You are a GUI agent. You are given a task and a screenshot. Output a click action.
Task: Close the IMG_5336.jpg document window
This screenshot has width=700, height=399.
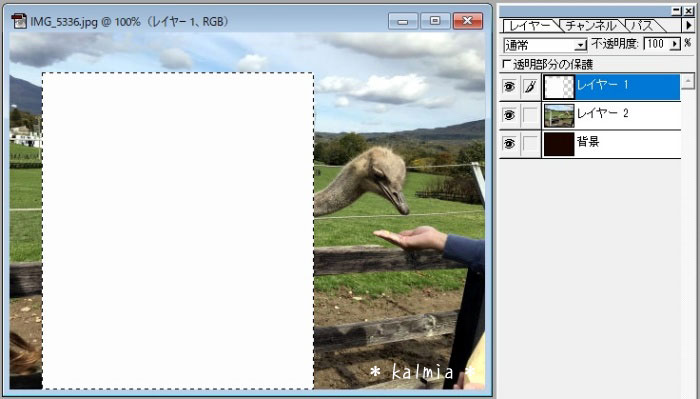tap(467, 21)
